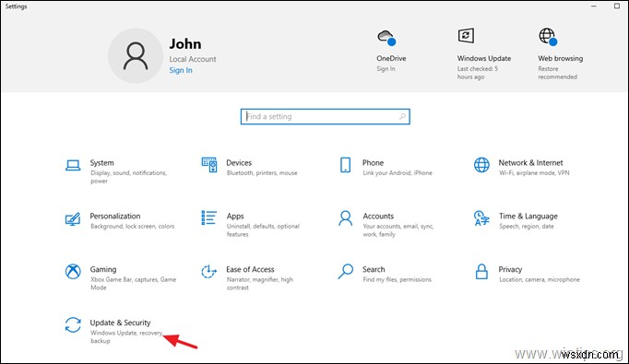Click the Apps title text
This screenshot has width=629, height=364.
click(x=235, y=217)
